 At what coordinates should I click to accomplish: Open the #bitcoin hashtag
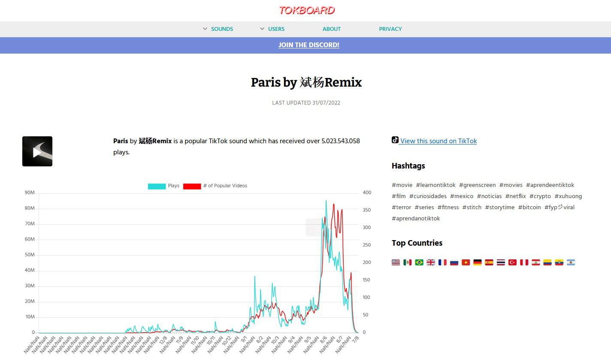coord(529,208)
